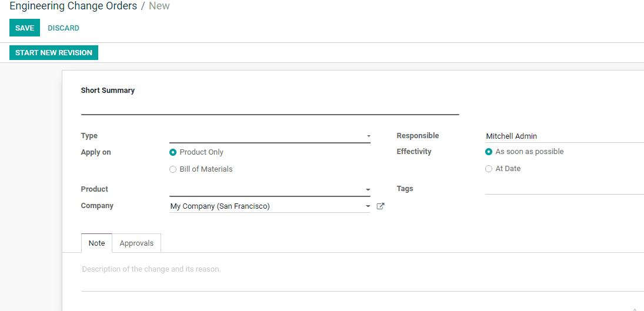Click the note description text area

362,276
